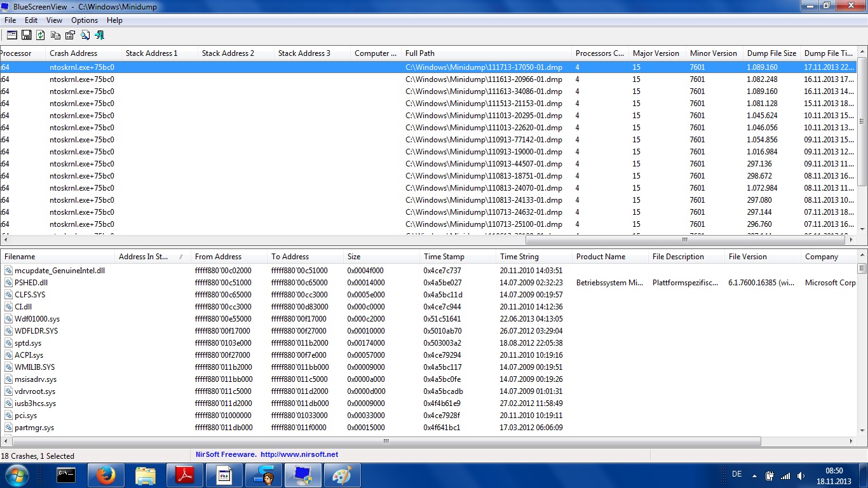Screen dimensions: 868x488
Task: Select dump 111513-21153-01.dmp row
Action: pos(428,104)
